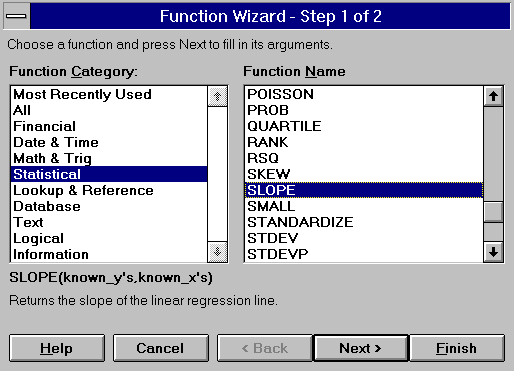Click the SLOPE(known_y's,known_x's) syntax text
This screenshot has width=514, height=371.
111,278
